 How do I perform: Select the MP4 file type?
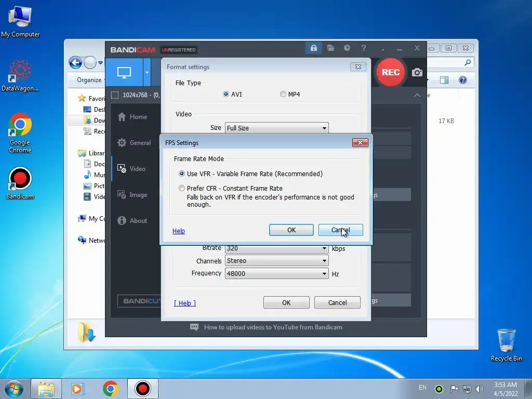pyautogui.click(x=290, y=95)
